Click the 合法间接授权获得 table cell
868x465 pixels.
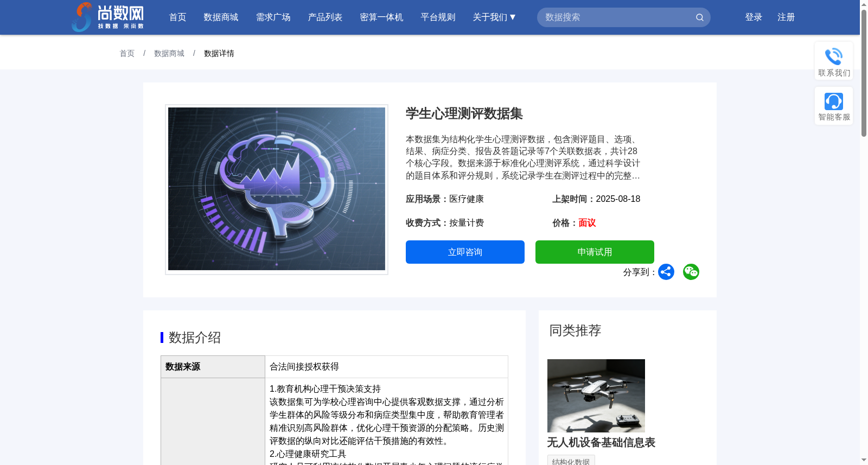[386, 367]
